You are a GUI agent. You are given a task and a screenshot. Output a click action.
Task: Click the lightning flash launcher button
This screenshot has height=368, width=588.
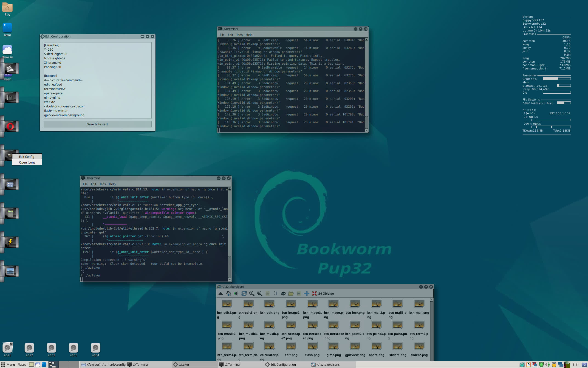[10, 242]
